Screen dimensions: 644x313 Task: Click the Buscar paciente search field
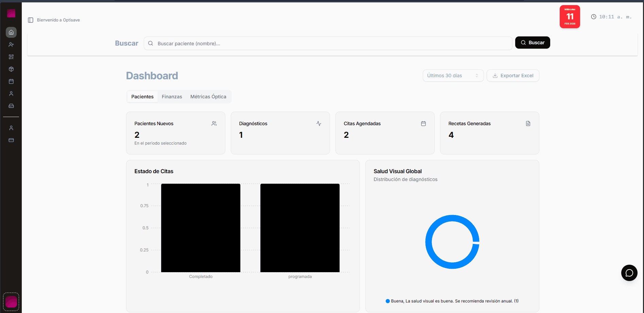(328, 44)
